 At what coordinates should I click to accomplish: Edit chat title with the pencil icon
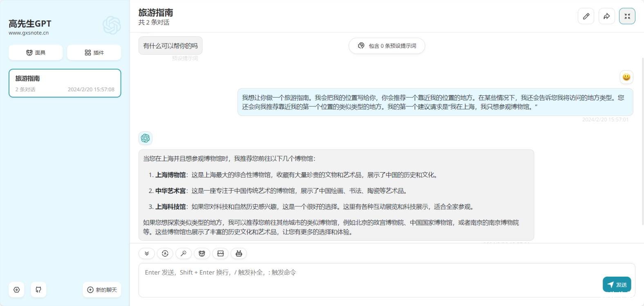click(x=586, y=16)
